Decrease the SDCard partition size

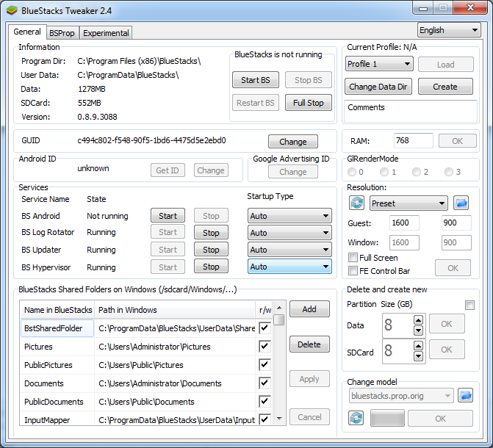click(418, 356)
